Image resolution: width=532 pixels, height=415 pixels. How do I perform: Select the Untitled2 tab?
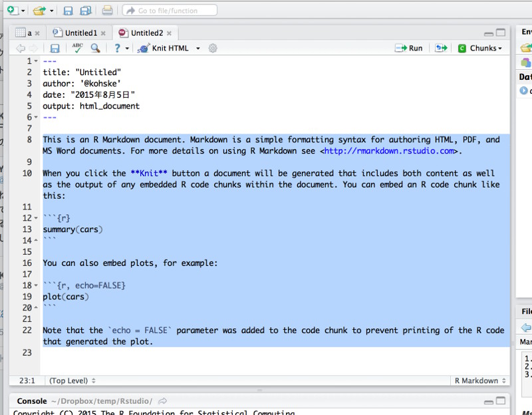(x=141, y=33)
